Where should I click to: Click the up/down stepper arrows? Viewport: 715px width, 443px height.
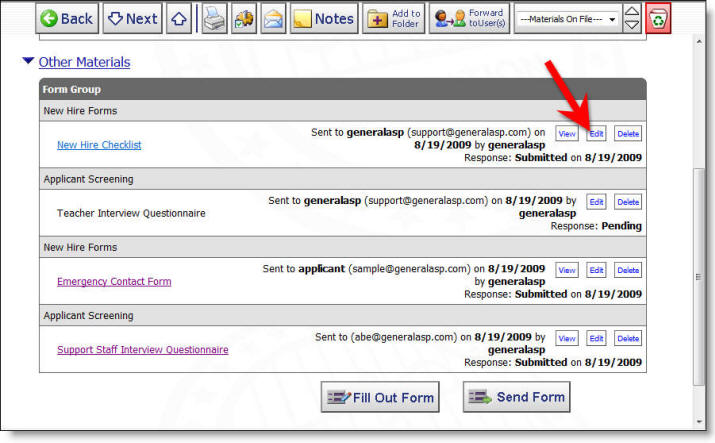[x=631, y=18]
